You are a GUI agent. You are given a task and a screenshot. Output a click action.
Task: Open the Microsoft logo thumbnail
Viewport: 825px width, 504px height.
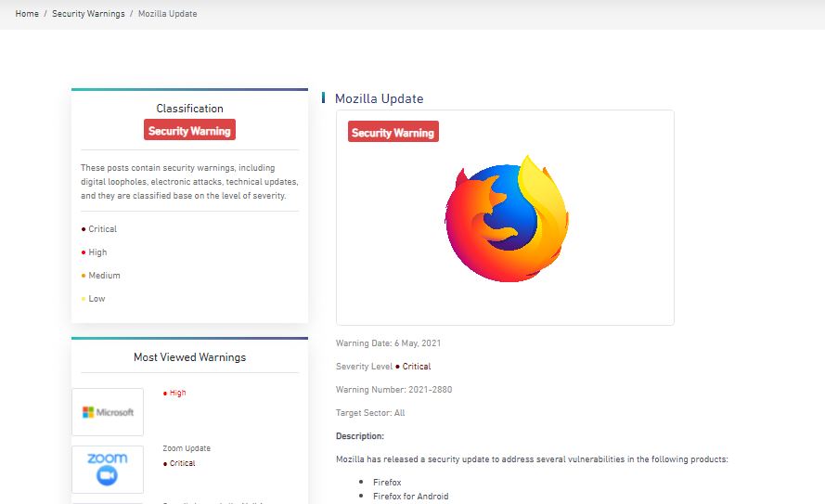coord(108,412)
